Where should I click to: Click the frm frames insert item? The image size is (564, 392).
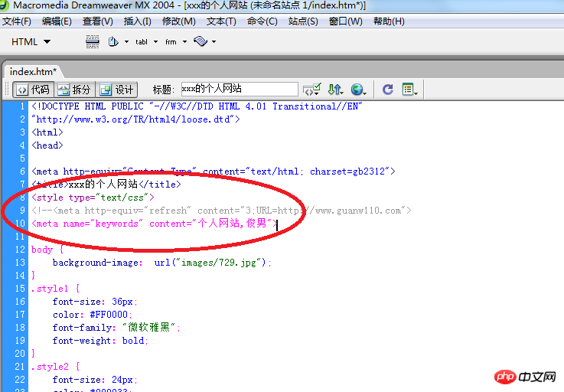pos(171,42)
